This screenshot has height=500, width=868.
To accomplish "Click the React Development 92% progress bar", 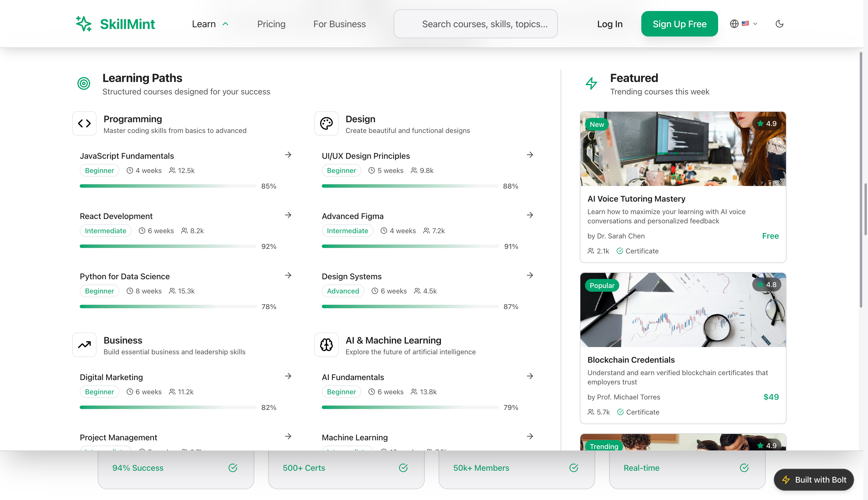I will point(168,246).
